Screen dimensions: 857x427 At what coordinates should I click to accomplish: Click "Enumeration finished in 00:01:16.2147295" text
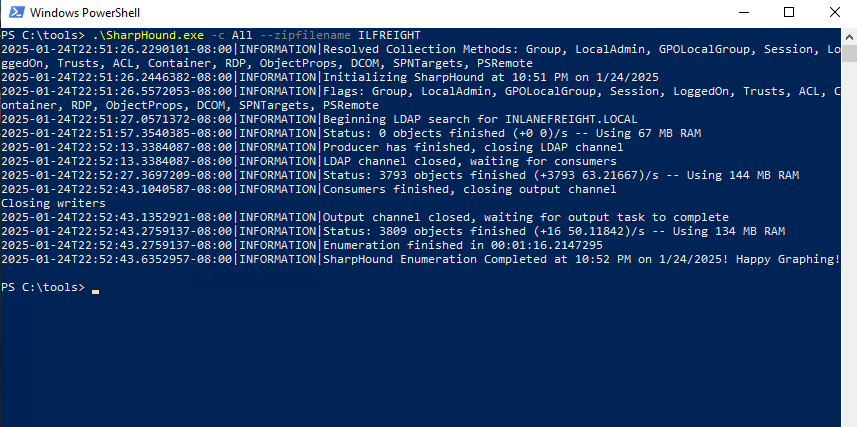coord(463,244)
